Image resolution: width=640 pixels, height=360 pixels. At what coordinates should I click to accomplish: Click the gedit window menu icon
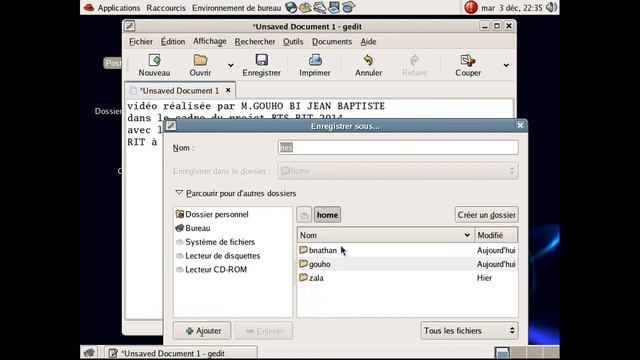pyautogui.click(x=130, y=26)
